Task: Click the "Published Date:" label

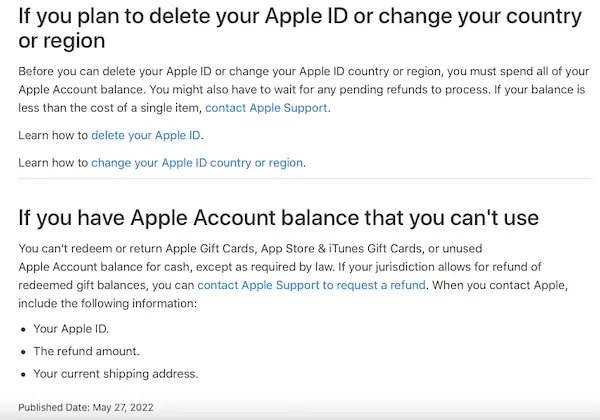Action: [x=53, y=408]
